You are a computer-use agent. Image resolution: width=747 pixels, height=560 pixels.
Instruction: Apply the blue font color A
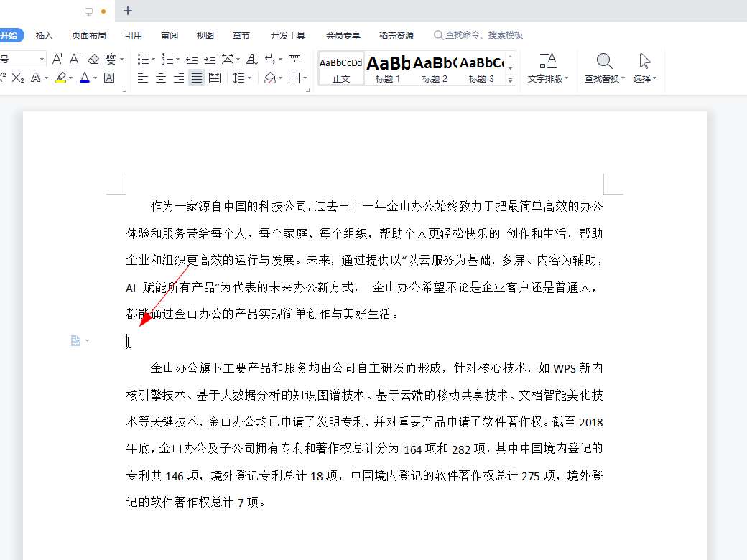pyautogui.click(x=85, y=78)
